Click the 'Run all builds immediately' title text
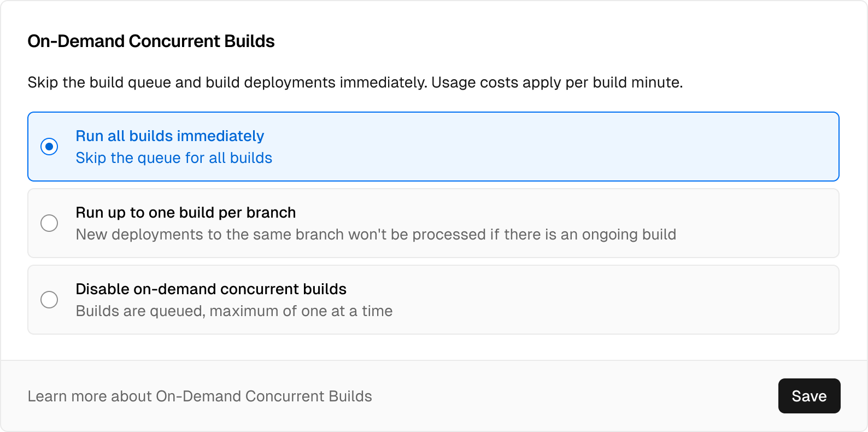This screenshot has width=868, height=432. (x=169, y=136)
